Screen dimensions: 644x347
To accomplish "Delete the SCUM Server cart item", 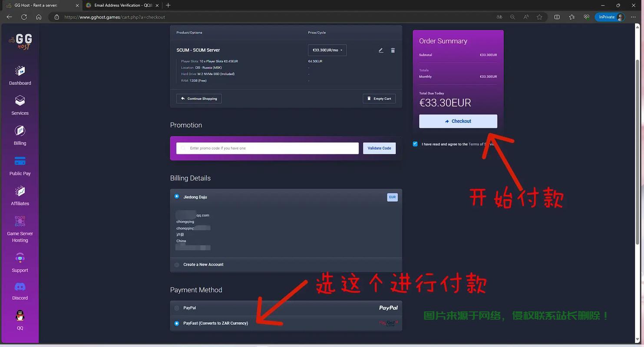I will 393,50.
